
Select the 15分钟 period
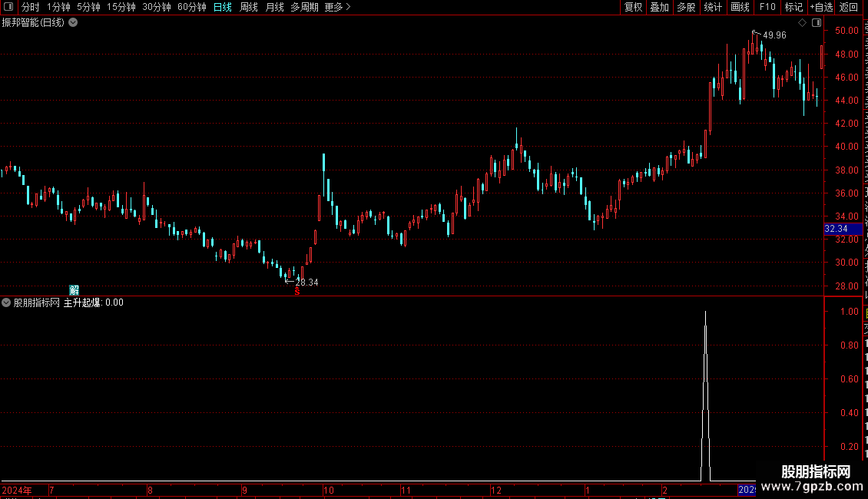tap(121, 7)
